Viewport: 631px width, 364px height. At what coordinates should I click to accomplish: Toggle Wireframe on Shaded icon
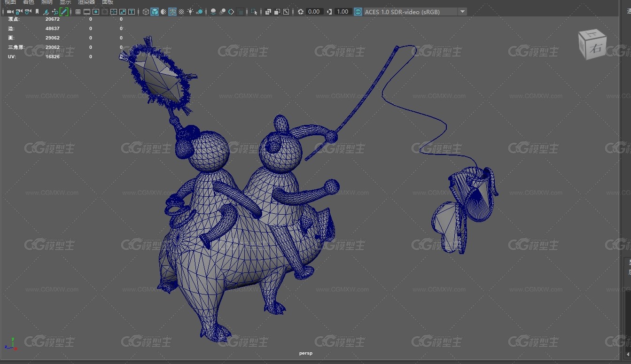click(x=172, y=12)
